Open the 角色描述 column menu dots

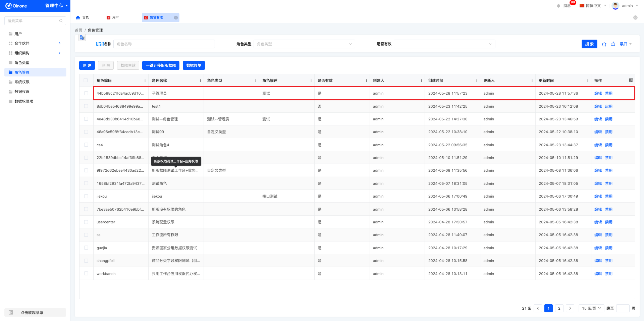(x=311, y=80)
